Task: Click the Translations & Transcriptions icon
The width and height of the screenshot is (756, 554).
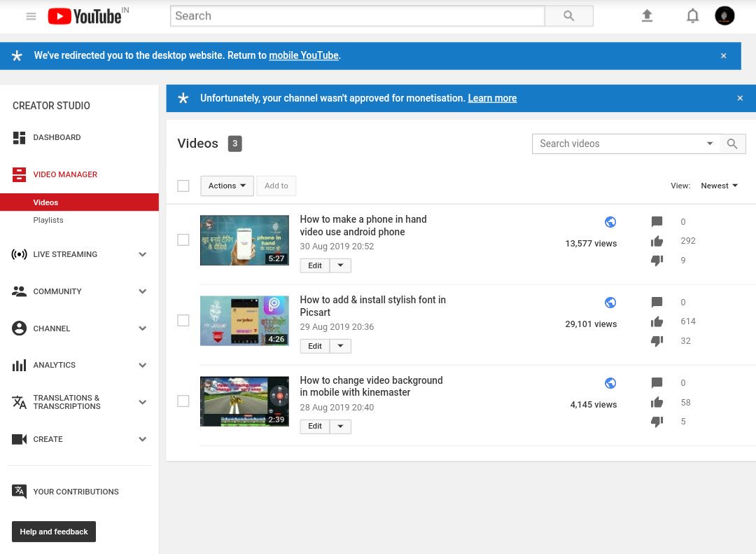Action: (x=19, y=402)
